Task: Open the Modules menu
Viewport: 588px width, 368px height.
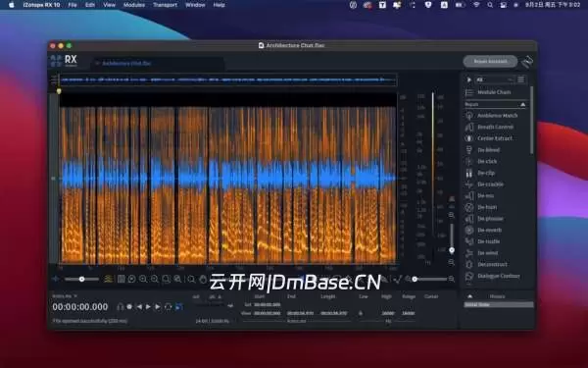Action: (x=134, y=5)
